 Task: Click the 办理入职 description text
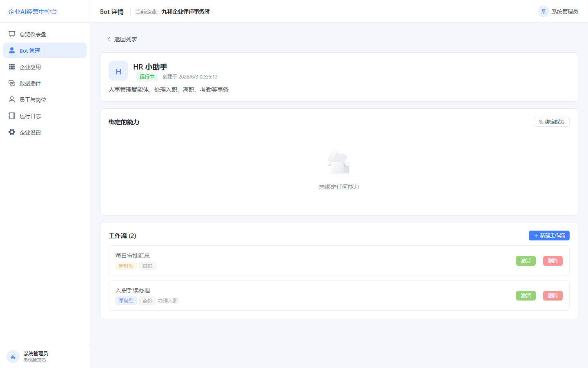[x=168, y=301]
